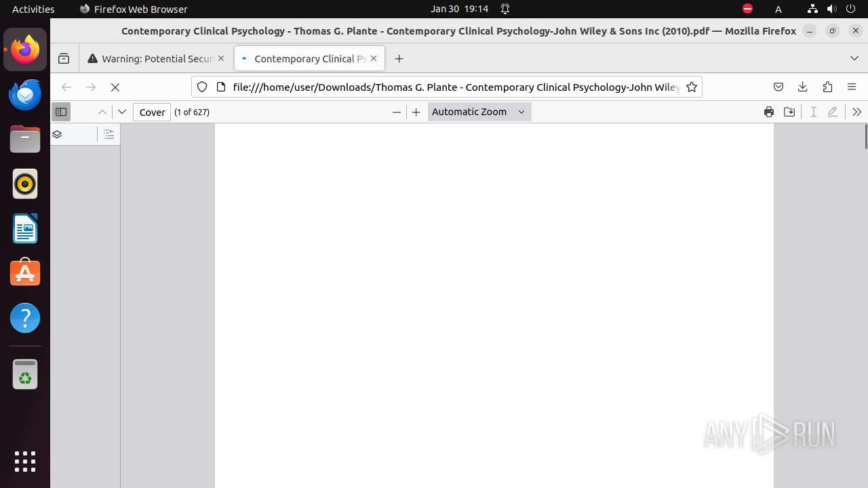Open the clock and calendar panel
Screen dimensions: 868x488
pyautogui.click(x=459, y=9)
